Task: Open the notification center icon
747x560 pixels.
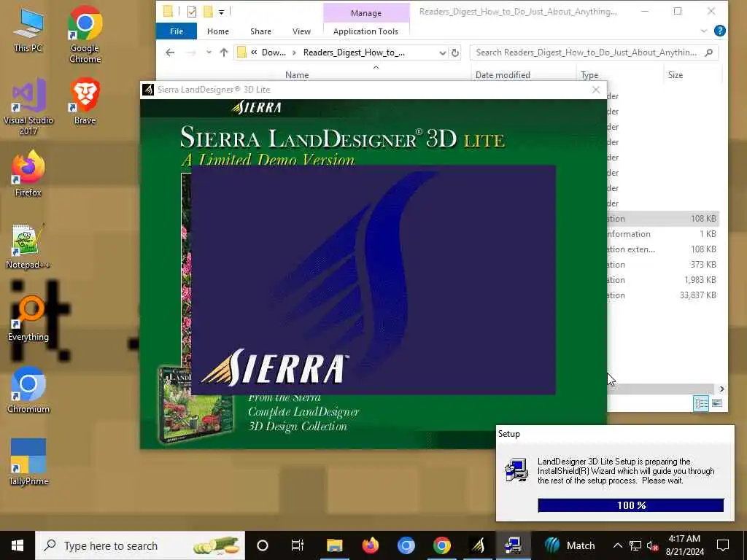Action: point(723,545)
